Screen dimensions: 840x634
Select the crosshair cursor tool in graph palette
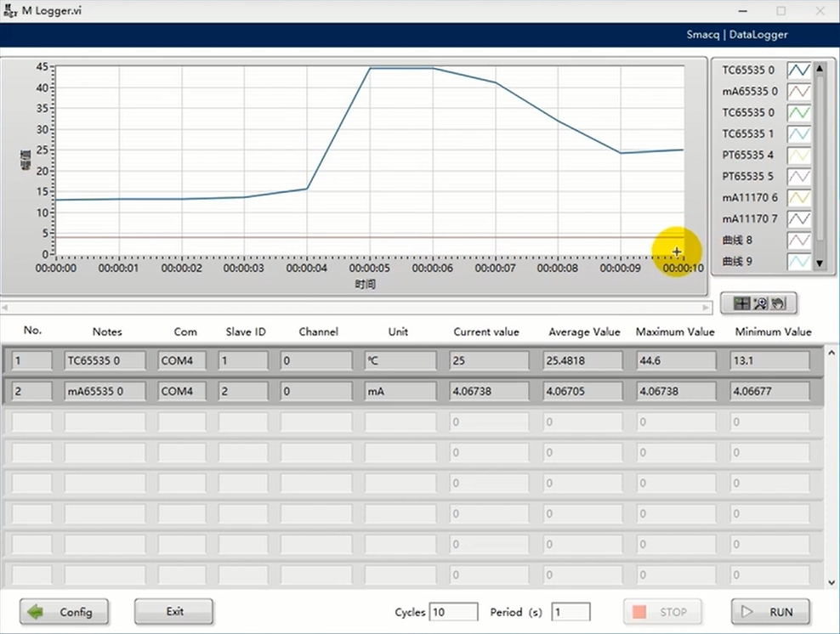741,303
